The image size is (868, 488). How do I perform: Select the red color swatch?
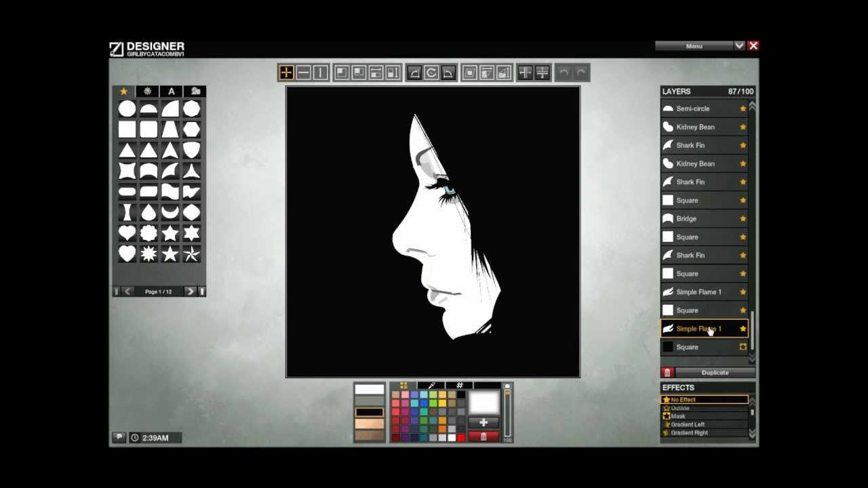coord(461,437)
